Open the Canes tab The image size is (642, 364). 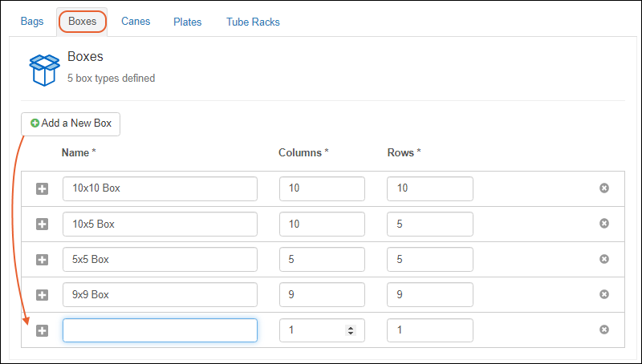tap(136, 22)
